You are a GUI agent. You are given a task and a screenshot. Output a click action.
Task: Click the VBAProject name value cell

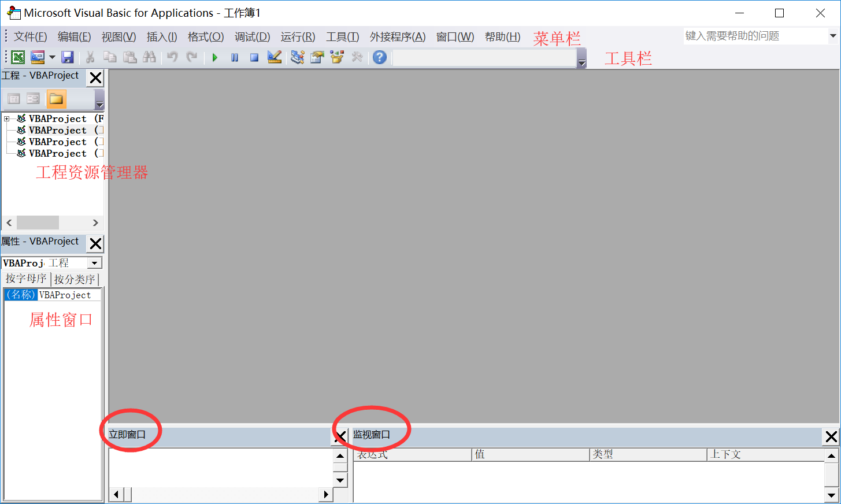point(69,295)
